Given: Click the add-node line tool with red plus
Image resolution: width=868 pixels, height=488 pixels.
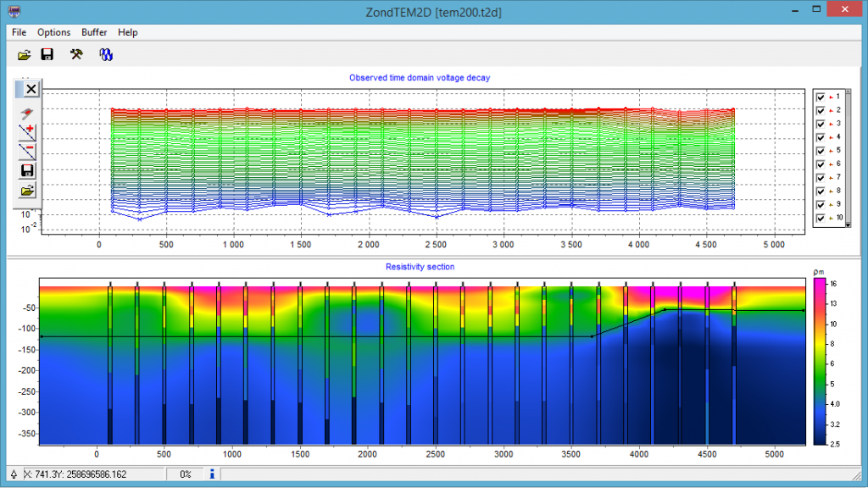Looking at the screenshot, I should point(28,131).
